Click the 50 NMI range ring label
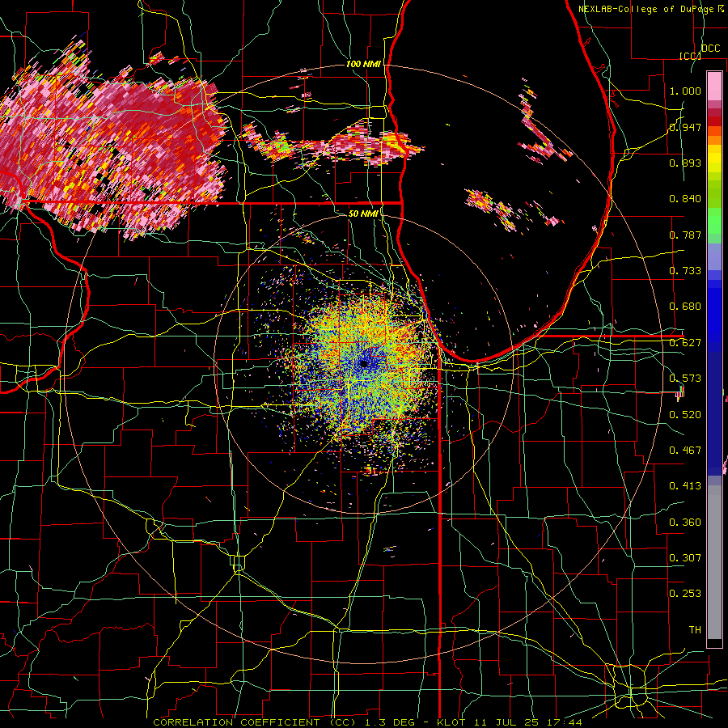Viewport: 728px width, 728px height. pos(363,214)
